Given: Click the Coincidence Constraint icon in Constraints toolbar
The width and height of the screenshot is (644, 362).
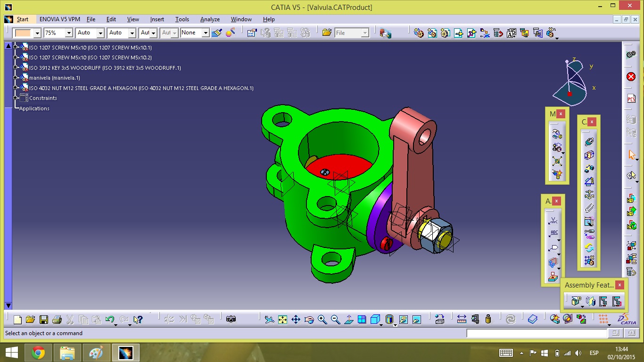Looking at the screenshot, I should click(x=589, y=141).
